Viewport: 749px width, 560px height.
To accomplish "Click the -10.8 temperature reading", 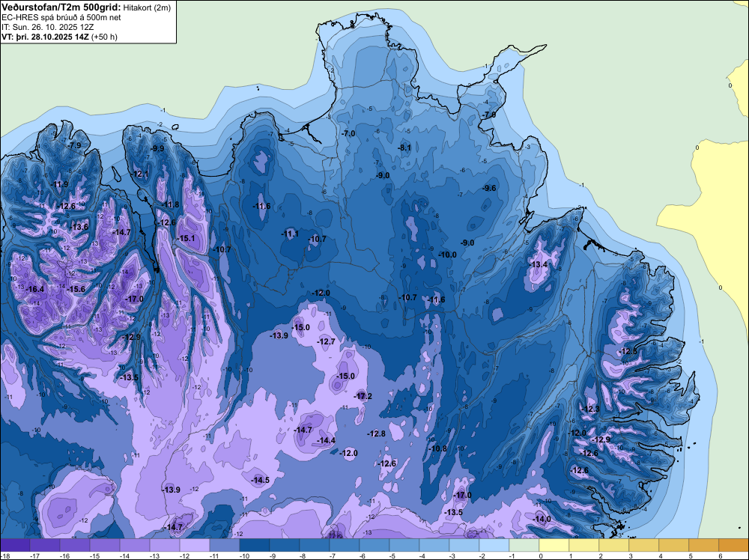I will pos(438,448).
